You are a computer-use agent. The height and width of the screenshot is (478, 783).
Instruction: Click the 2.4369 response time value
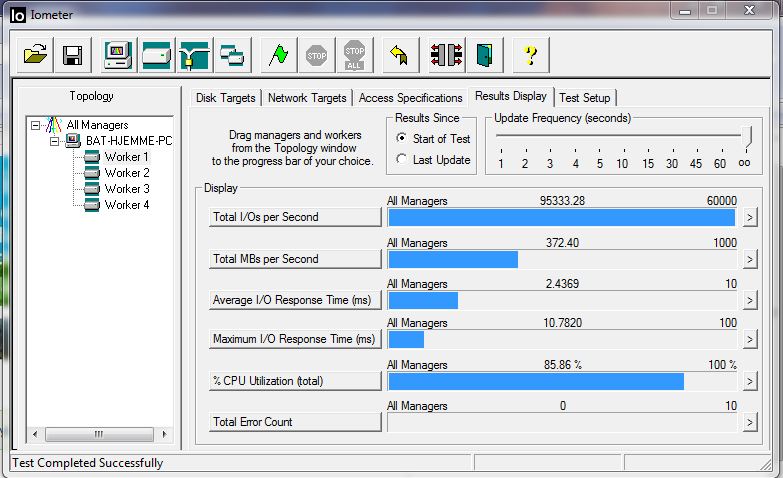562,284
